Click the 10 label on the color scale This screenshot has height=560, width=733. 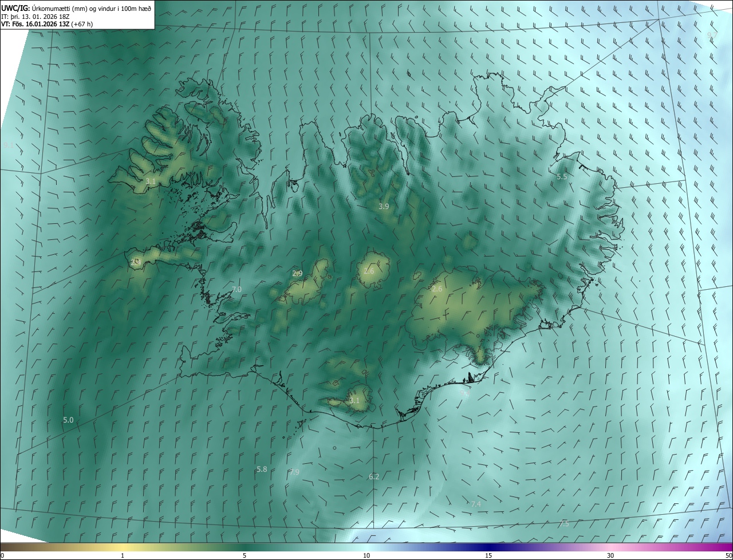coord(366,555)
